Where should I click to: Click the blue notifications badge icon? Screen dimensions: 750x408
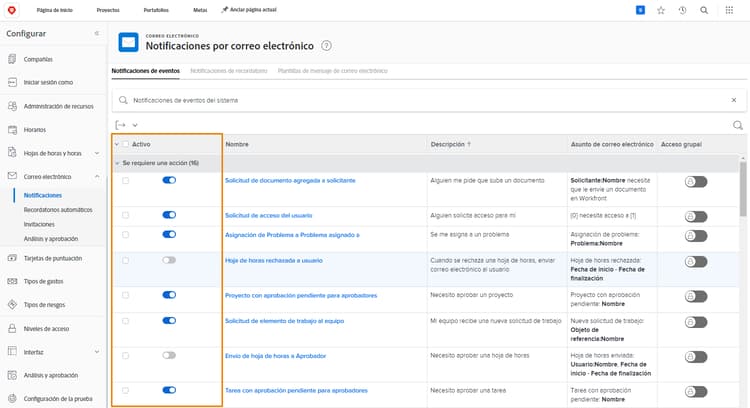tap(640, 10)
